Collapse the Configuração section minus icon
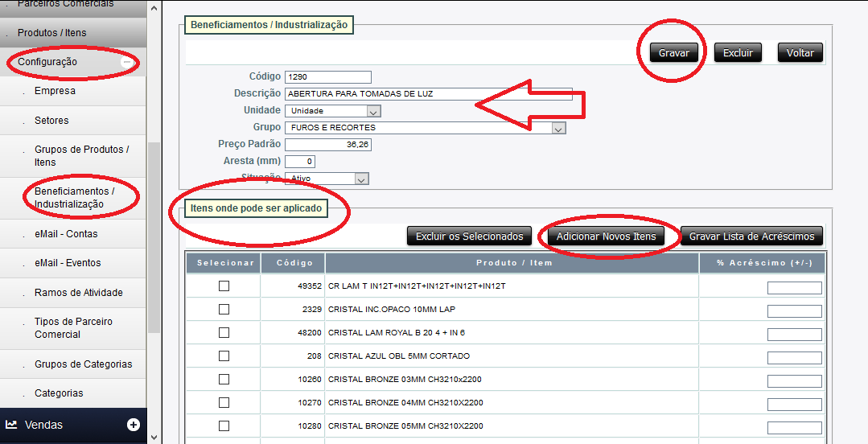Viewport: 868px width, 444px height. coord(127,62)
